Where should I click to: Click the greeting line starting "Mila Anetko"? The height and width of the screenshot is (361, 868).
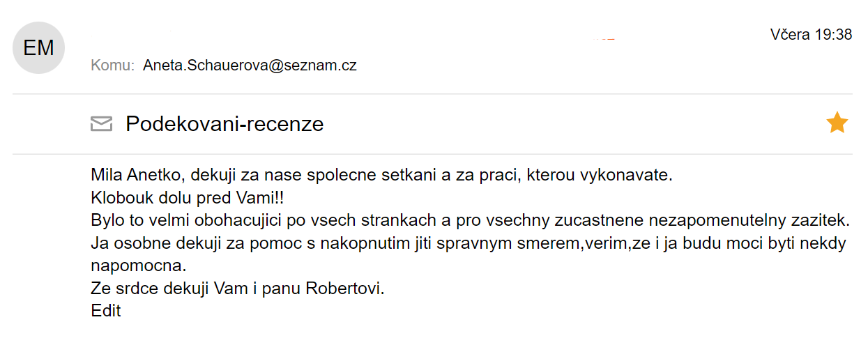[381, 175]
